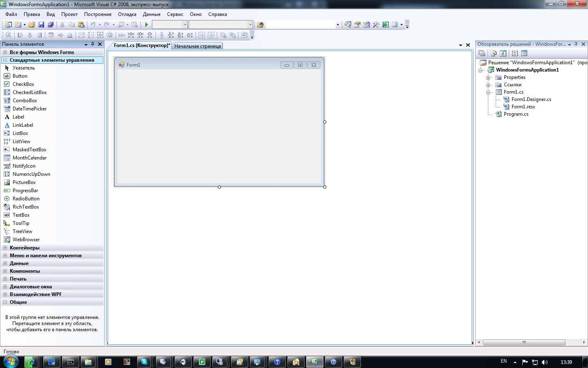Start debugging with the green play icon
Screen dimensions: 588x368
(147, 25)
